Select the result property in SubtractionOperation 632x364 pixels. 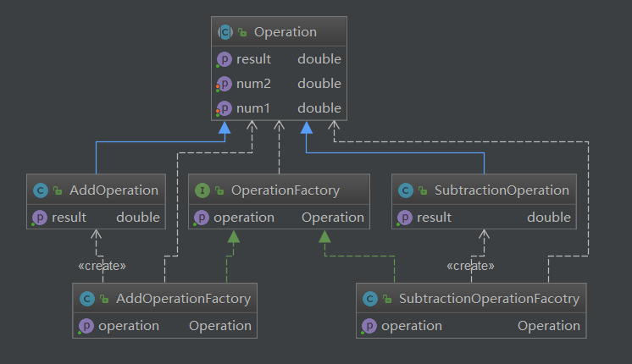pyautogui.click(x=435, y=218)
